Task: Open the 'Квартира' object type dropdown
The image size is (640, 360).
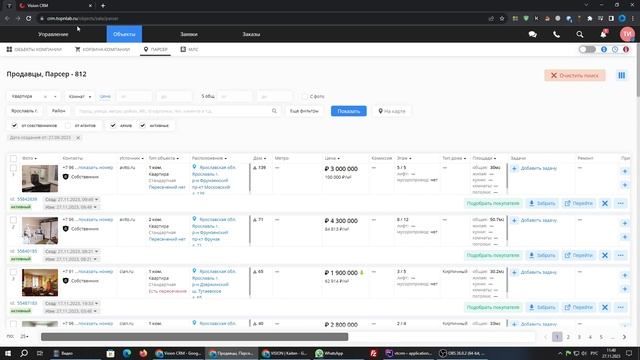Action: tap(33, 96)
